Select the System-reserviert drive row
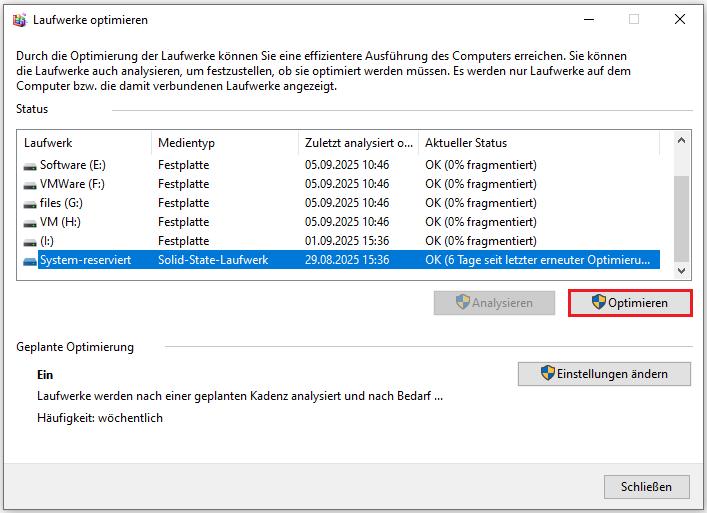Image resolution: width=707 pixels, height=513 pixels. pyautogui.click(x=341, y=260)
